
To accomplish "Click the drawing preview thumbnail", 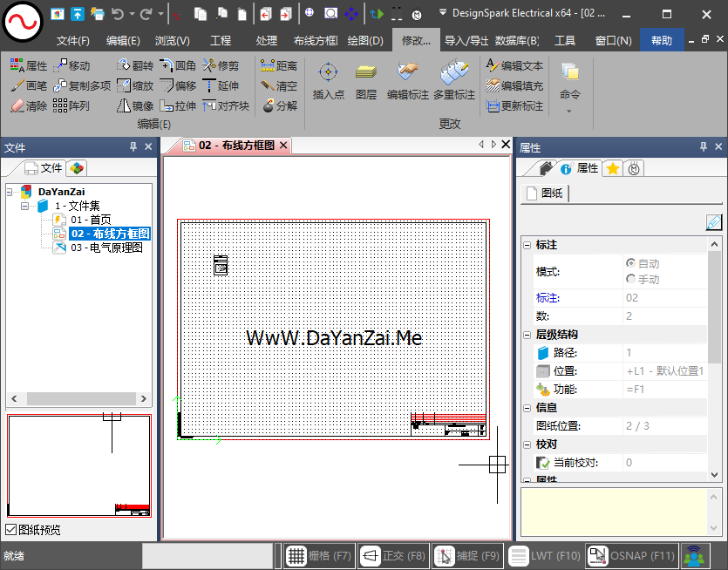I will (79, 465).
